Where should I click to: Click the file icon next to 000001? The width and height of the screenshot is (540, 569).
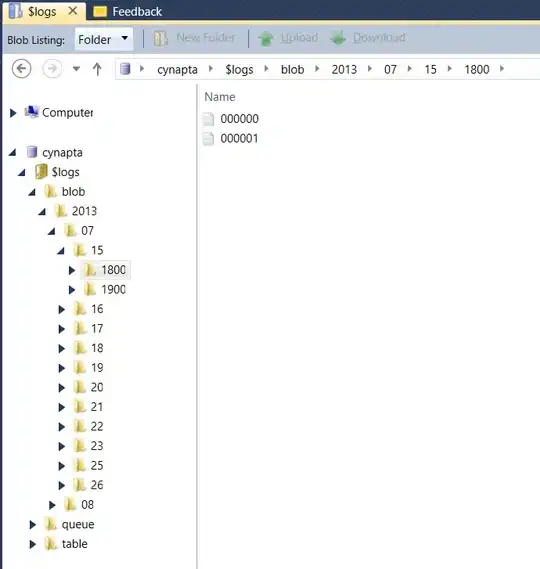click(x=208, y=138)
